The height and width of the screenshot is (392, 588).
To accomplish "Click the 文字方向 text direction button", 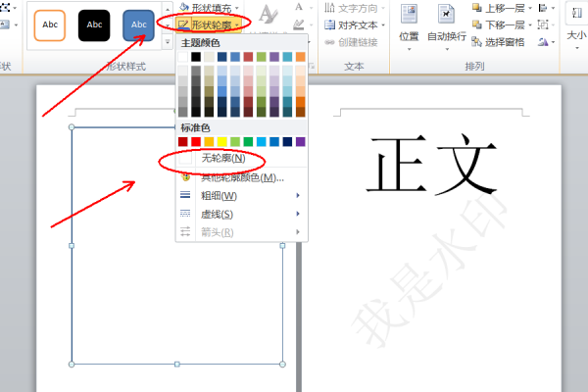I will (x=352, y=8).
